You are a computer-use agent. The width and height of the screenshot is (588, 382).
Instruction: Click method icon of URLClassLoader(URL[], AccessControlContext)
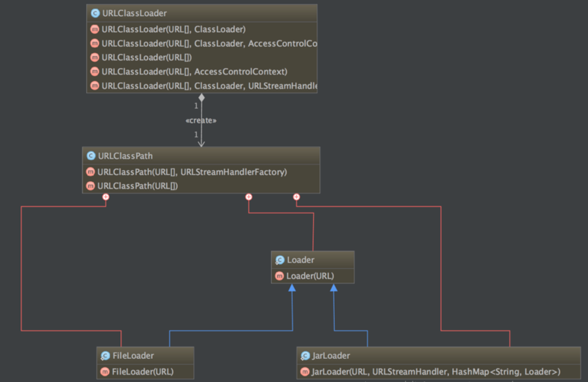[95, 72]
